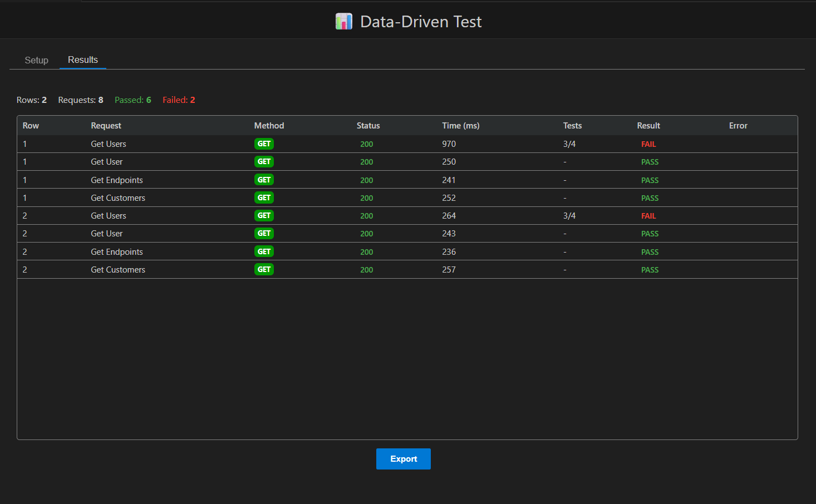Click the 236 time value
Image resolution: width=816 pixels, height=504 pixels.
point(449,252)
